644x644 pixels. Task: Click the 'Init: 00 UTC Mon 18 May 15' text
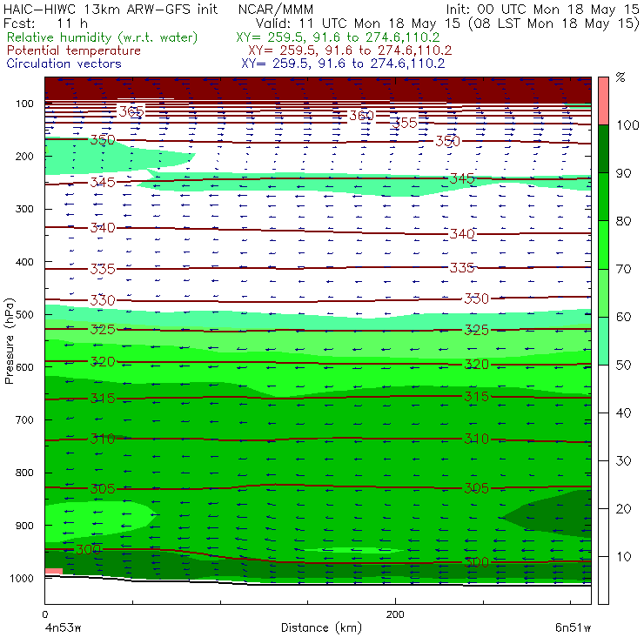(x=542, y=9)
